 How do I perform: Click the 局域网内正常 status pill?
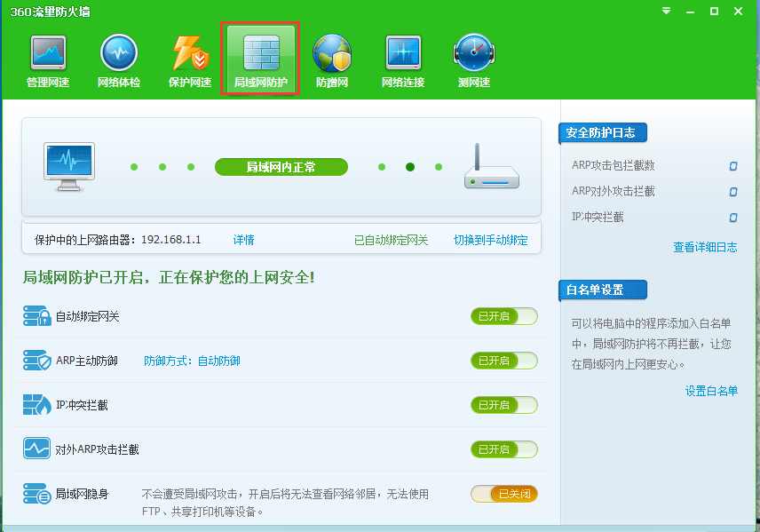(281, 167)
